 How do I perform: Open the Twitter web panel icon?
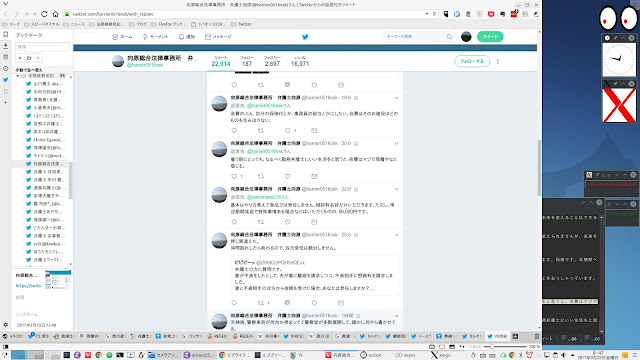click(6, 80)
